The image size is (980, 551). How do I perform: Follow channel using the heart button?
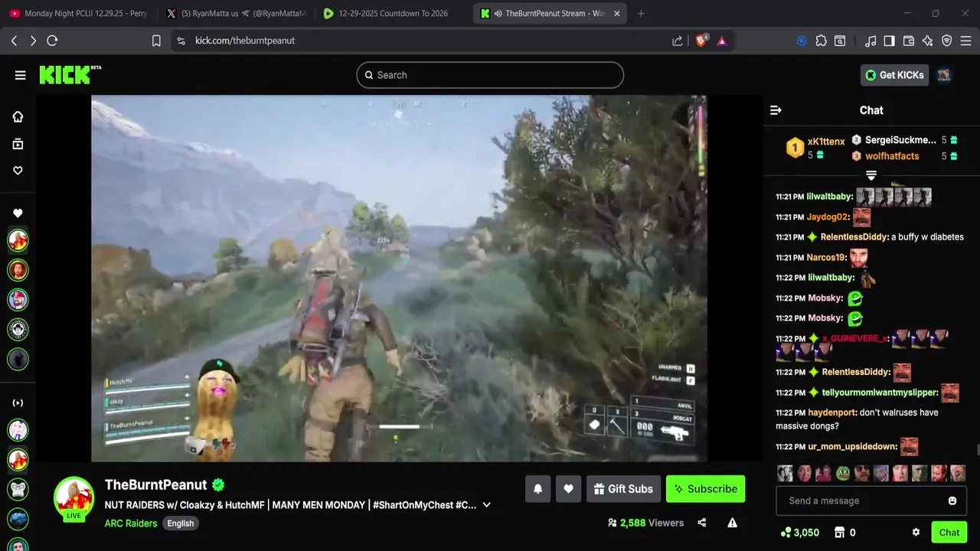pyautogui.click(x=568, y=489)
